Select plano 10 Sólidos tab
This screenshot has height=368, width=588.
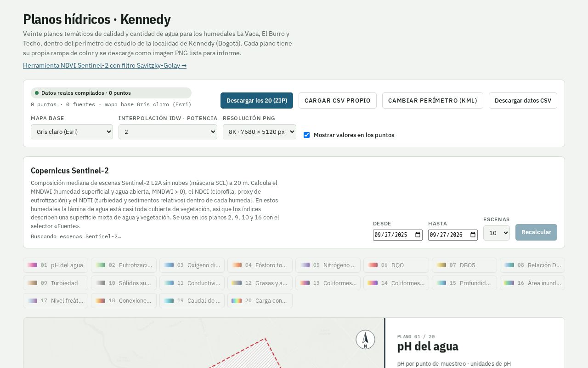[124, 283]
